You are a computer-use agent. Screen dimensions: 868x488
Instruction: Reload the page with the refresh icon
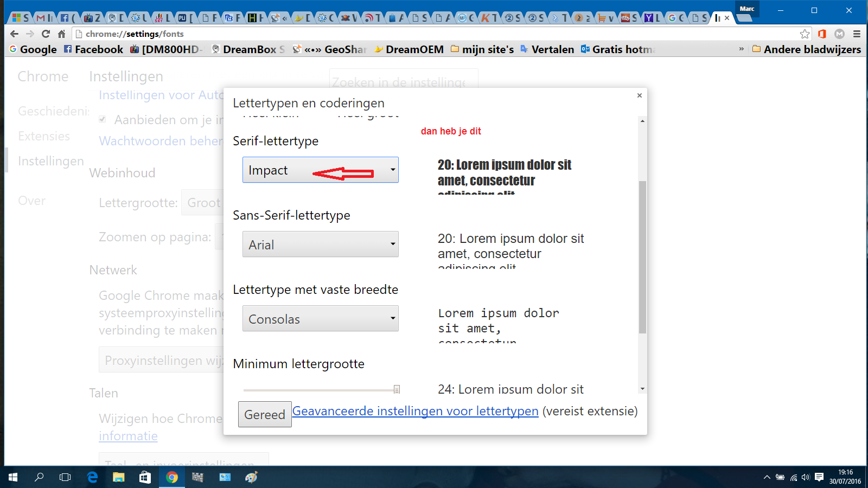pos(46,34)
